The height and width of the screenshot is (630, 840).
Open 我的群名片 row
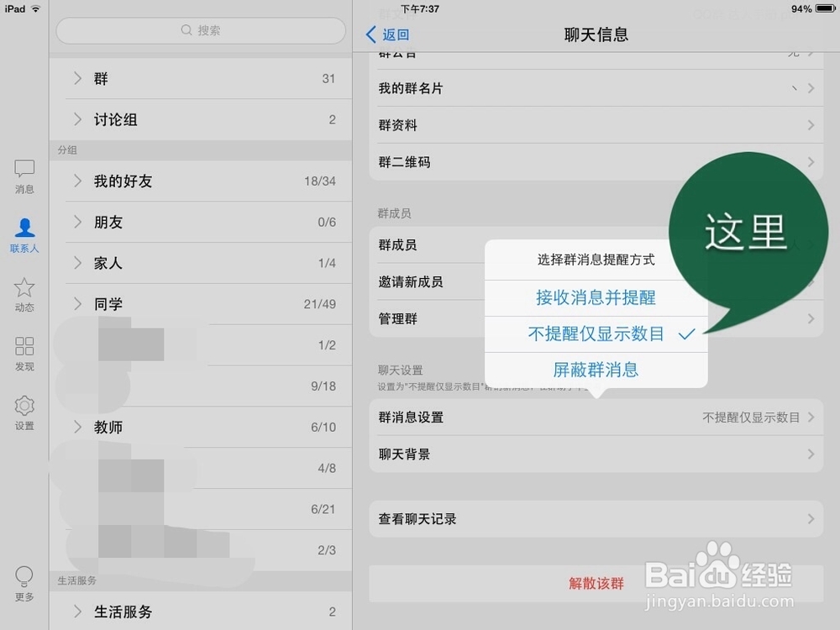[596, 88]
